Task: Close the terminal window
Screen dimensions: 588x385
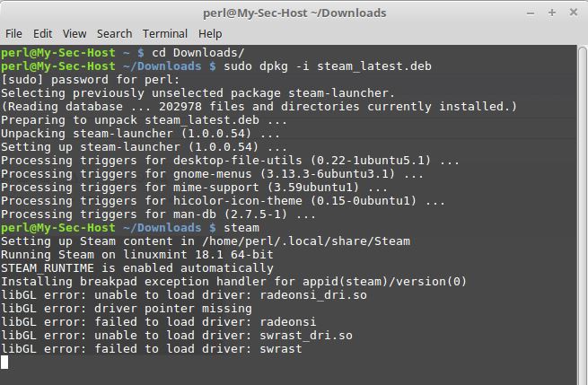Action: [x=574, y=13]
